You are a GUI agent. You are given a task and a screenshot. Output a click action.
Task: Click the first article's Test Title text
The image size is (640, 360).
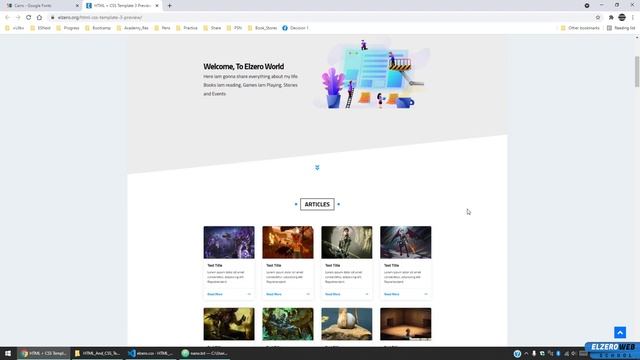click(215, 265)
